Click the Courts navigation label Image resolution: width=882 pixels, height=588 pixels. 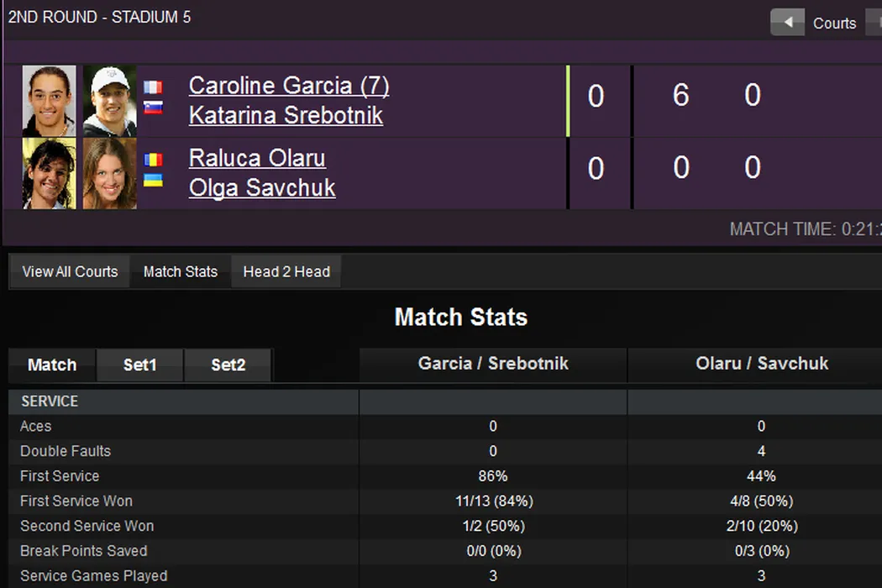click(834, 24)
